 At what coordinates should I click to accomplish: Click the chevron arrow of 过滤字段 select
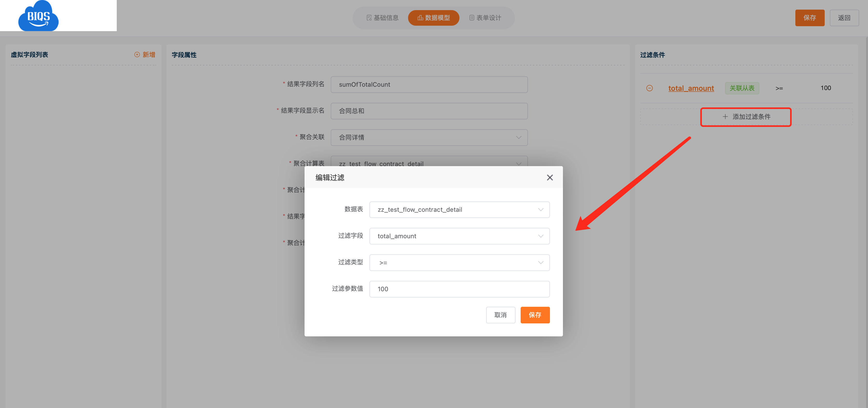pyautogui.click(x=540, y=236)
